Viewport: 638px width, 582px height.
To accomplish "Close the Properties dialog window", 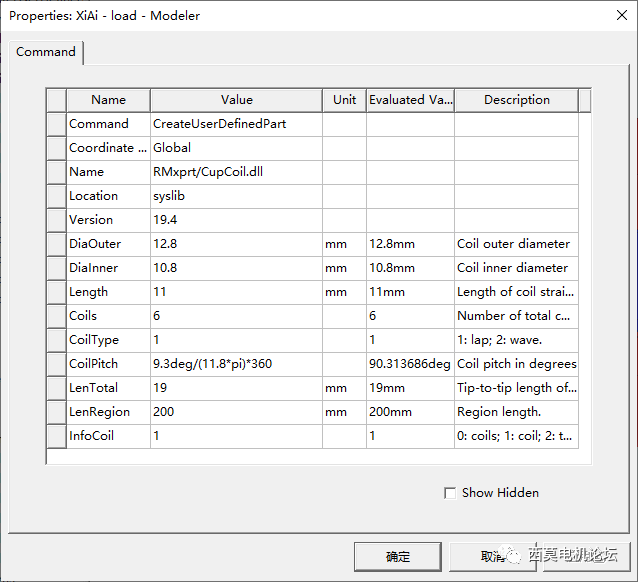I will point(621,15).
